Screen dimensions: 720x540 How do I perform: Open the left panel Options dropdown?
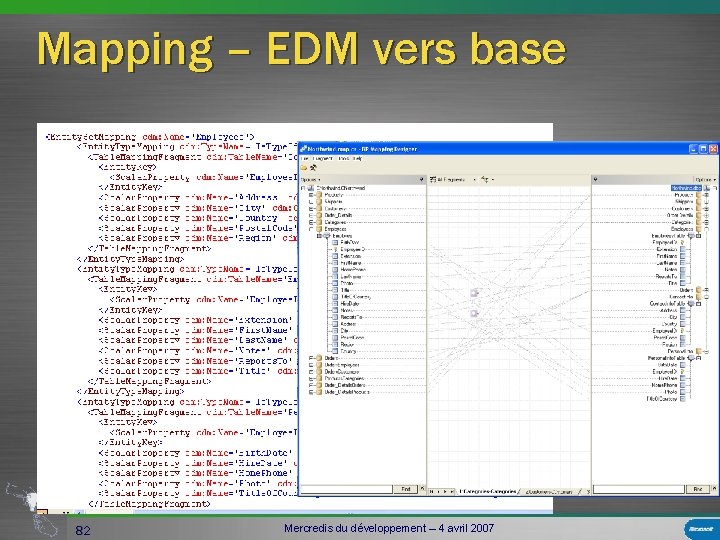[311, 180]
